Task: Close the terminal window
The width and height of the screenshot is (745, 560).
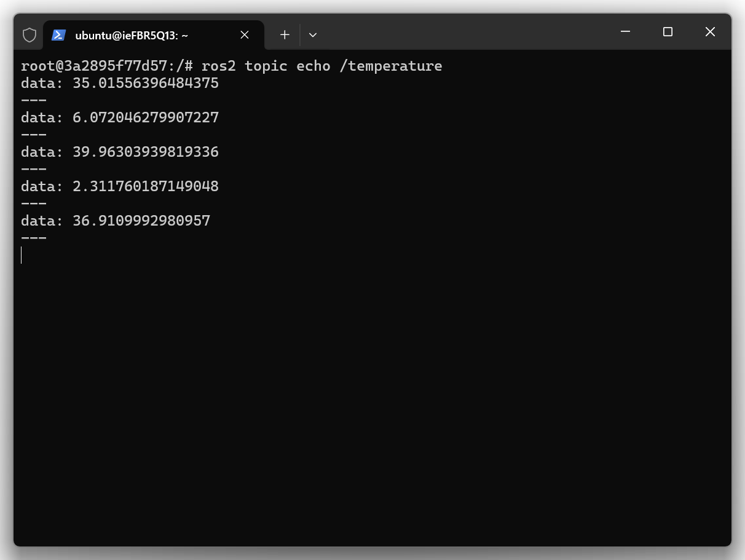Action: pos(710,32)
